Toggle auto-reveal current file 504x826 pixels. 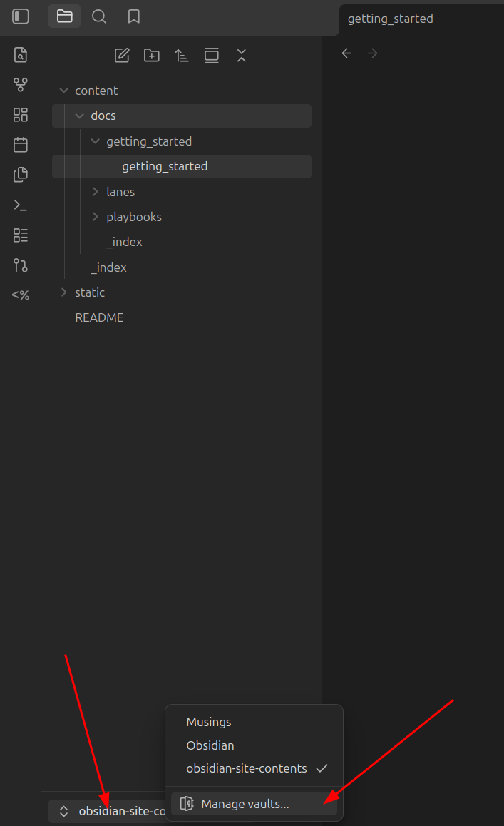click(212, 56)
